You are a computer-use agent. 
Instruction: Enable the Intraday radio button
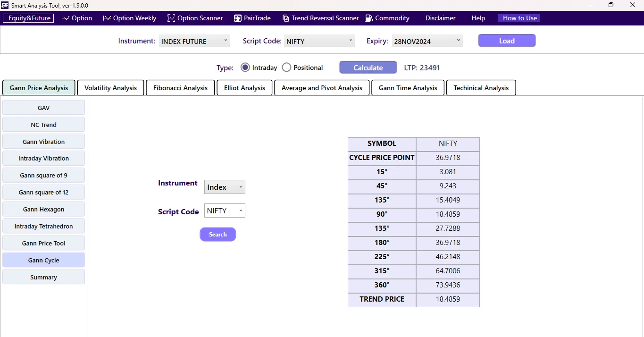(245, 67)
